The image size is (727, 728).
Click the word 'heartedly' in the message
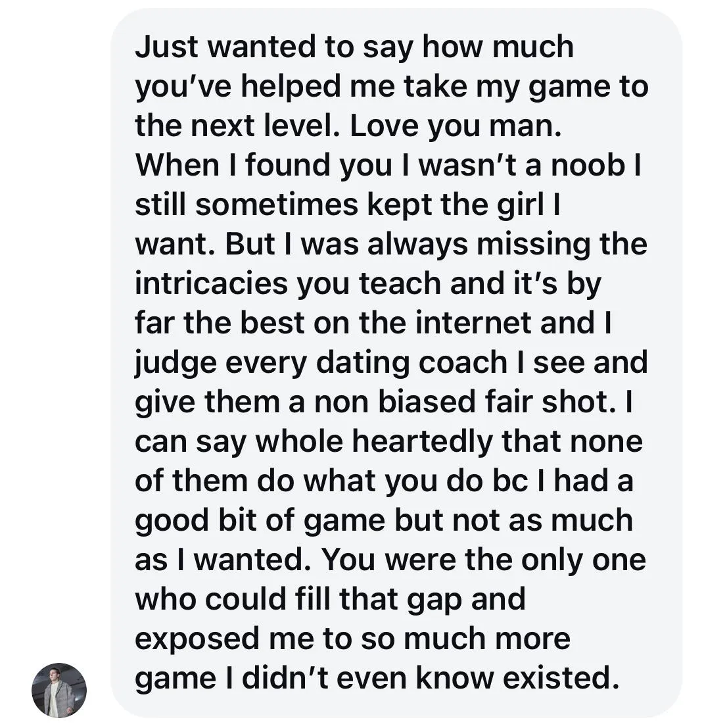pos(422,441)
